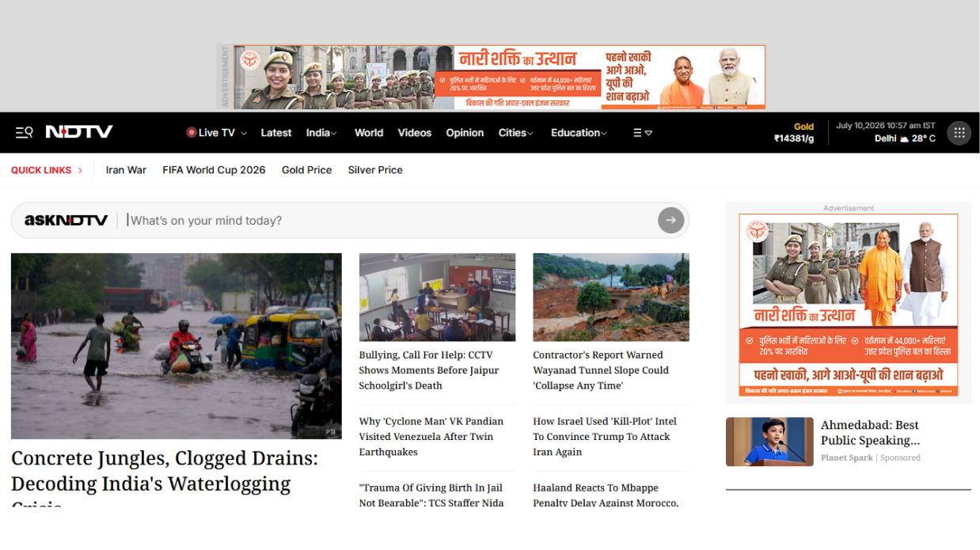Click the Planet Spark sponsor label
The width and height of the screenshot is (980, 550).
(846, 458)
